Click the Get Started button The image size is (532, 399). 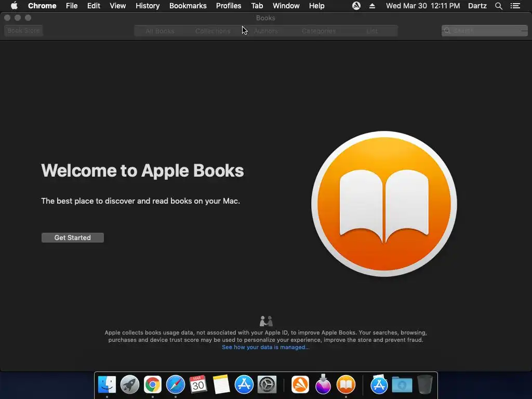coord(73,237)
